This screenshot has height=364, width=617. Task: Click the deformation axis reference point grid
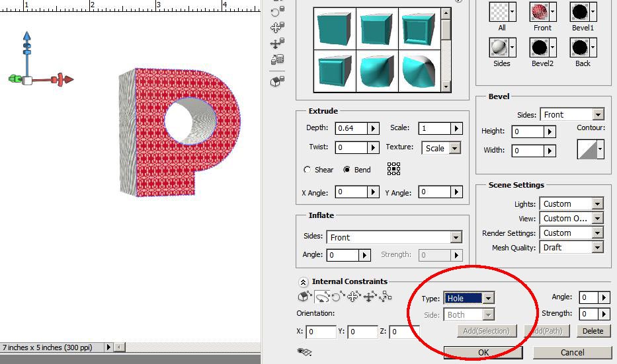[x=394, y=169]
